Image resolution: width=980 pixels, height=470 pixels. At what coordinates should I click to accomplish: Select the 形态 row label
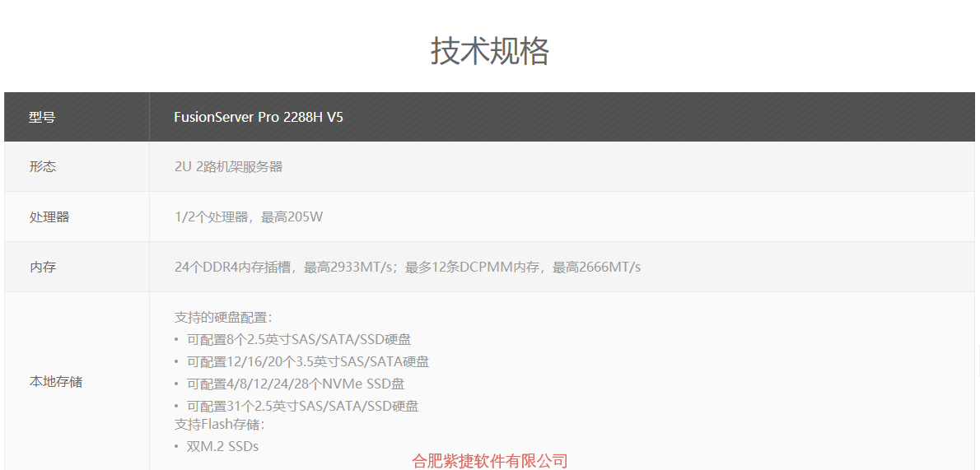[x=42, y=167]
